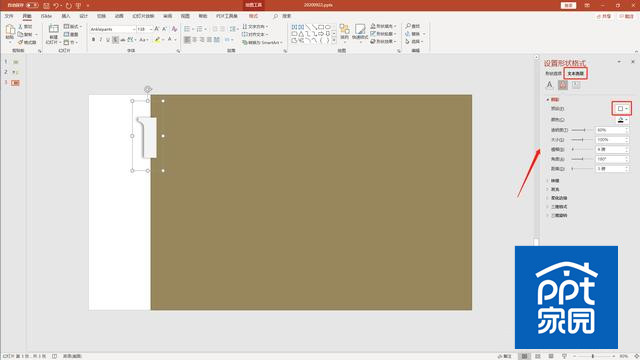Click the Clear All Formatting icon

point(174,29)
